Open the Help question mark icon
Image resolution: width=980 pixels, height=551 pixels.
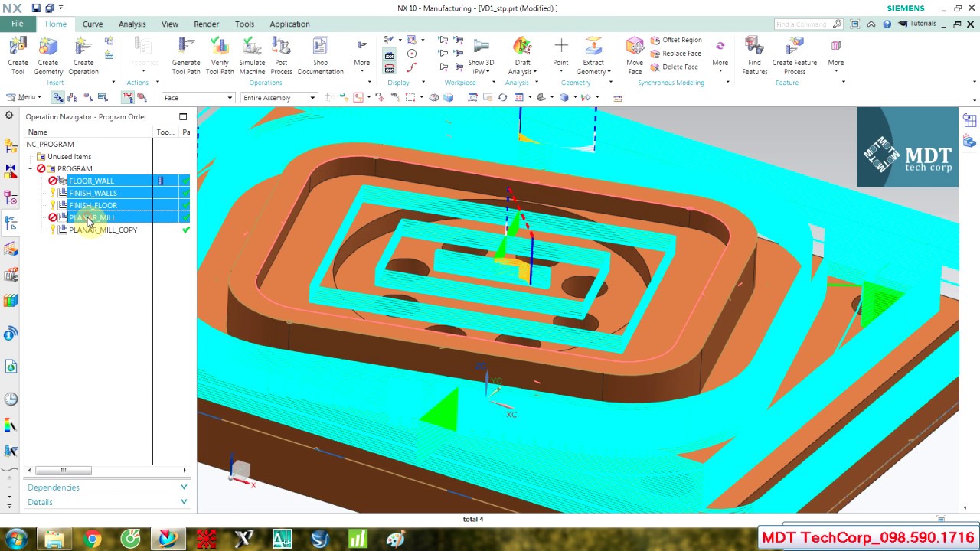coord(887,24)
